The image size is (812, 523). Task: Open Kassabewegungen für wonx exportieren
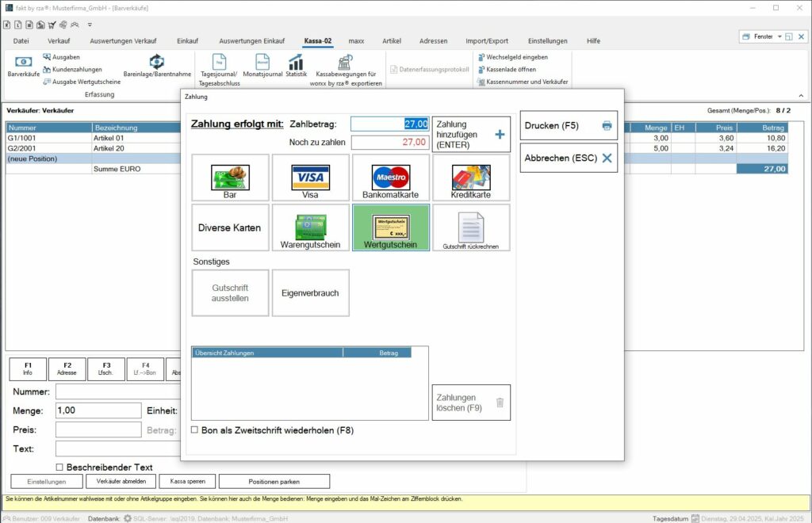[344, 68]
